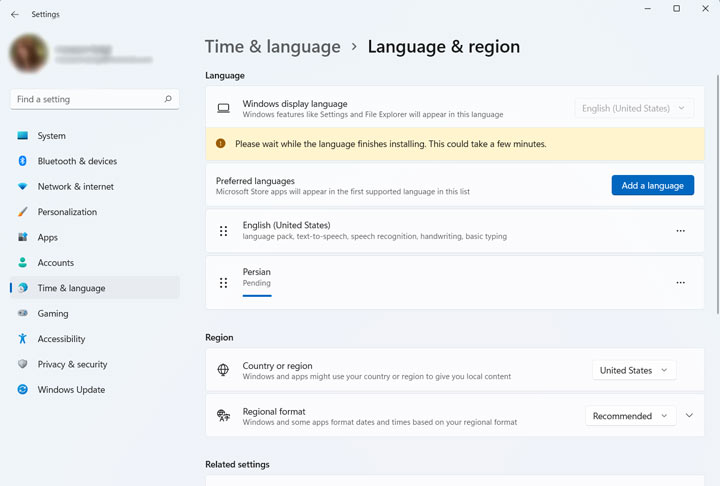Open System settings icon in sidebar
Screen dimensions: 720x486
[22, 136]
